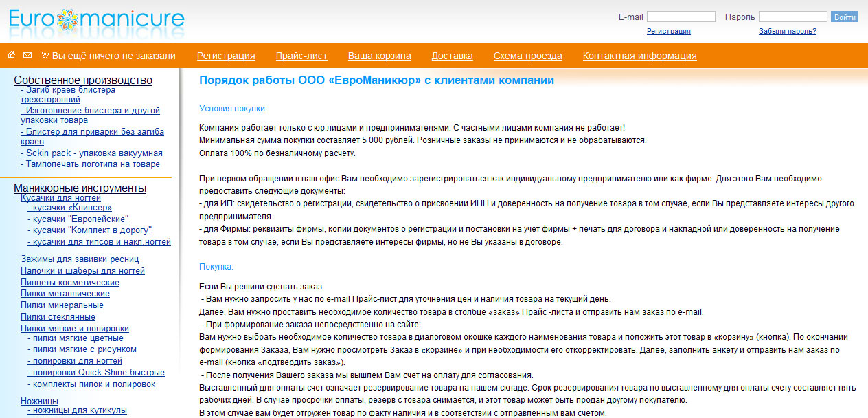Screen dimensions: 868x418
Task: Open the Регистрация link under E-mail field
Action: [669, 31]
